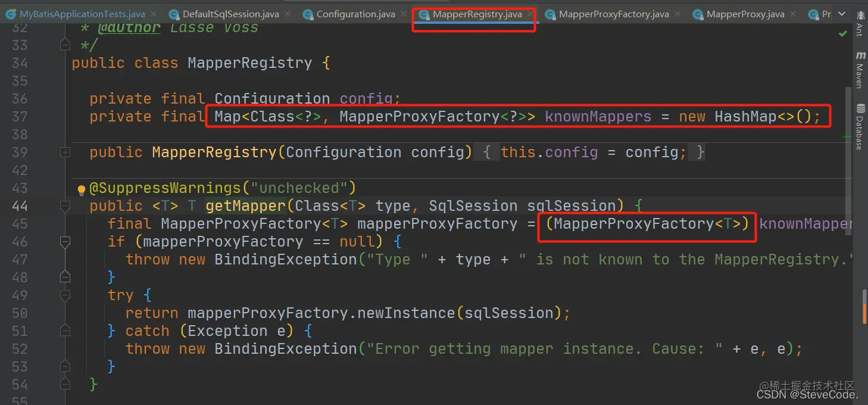Screen dimensions: 868x405
Task: Click the getMapper method name
Action: (245, 206)
